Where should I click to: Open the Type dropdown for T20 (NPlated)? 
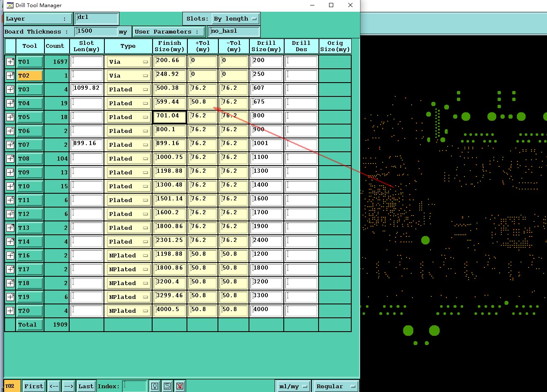click(128, 311)
